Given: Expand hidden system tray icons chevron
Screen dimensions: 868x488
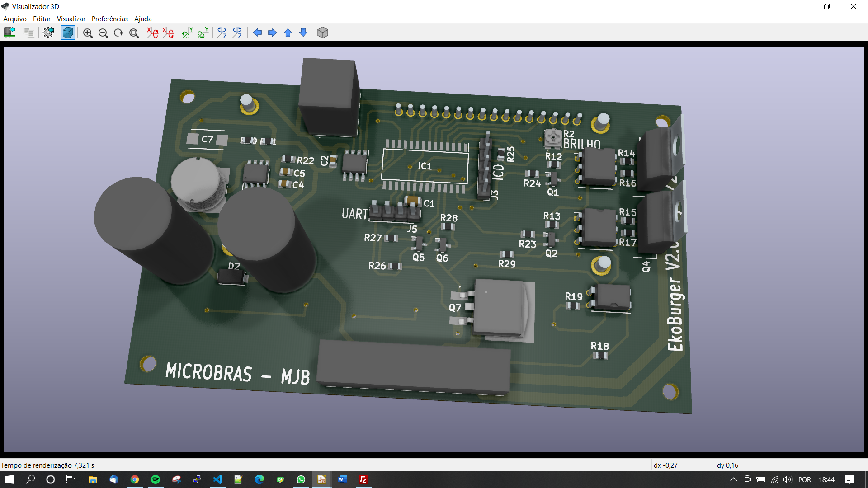Looking at the screenshot, I should (x=733, y=479).
